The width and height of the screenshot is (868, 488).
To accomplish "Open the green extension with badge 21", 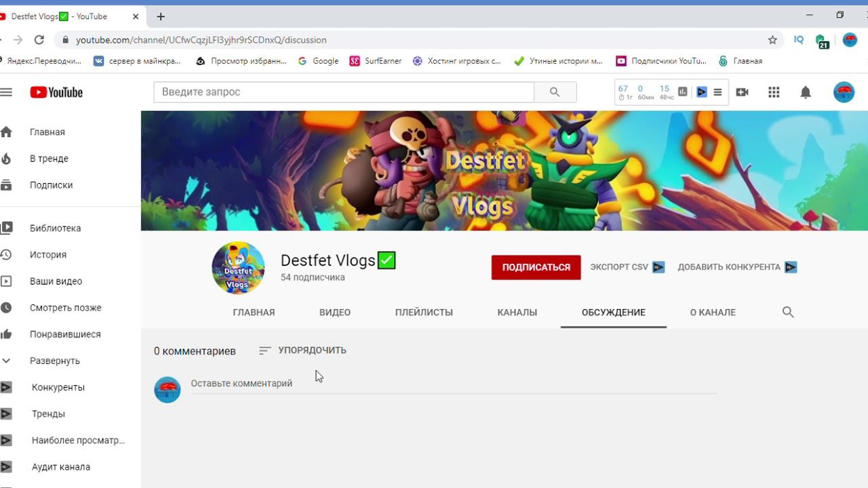I will [822, 41].
